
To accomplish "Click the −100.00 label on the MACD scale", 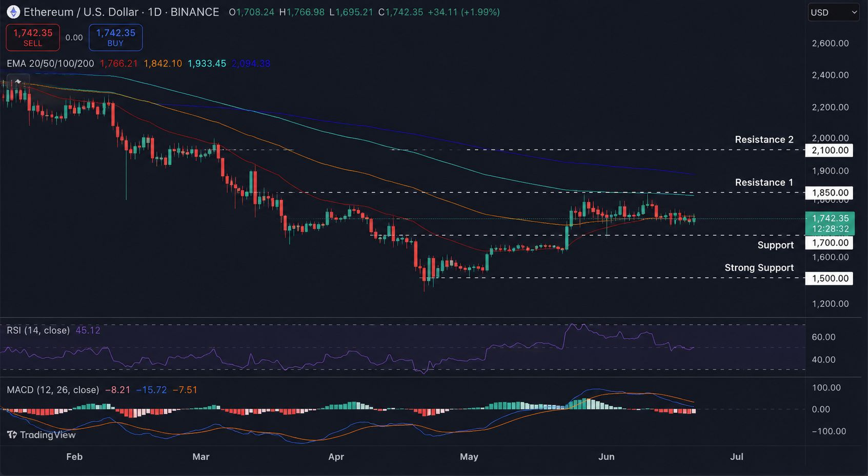I will pyautogui.click(x=829, y=431).
